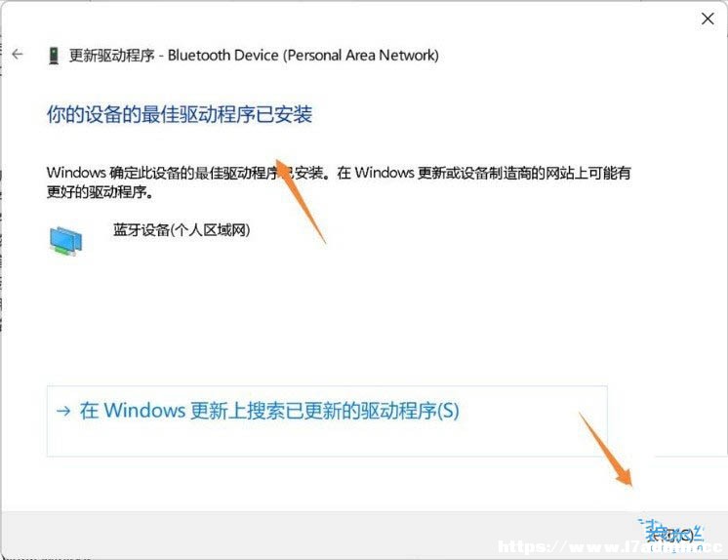The width and height of the screenshot is (728, 560).
Task: Click the 关闭(C) button at bottom right
Action: pyautogui.click(x=671, y=535)
